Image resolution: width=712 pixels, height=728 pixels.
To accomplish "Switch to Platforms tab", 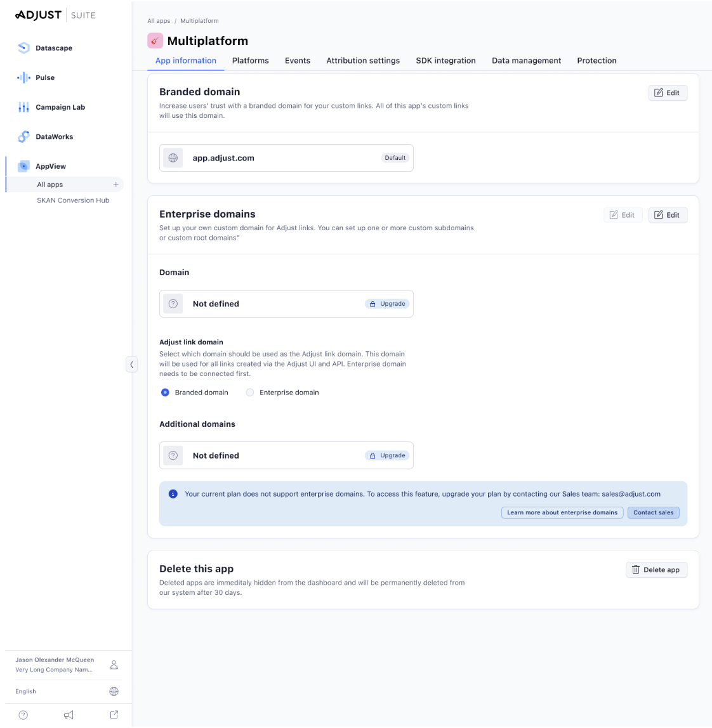I will 251,60.
